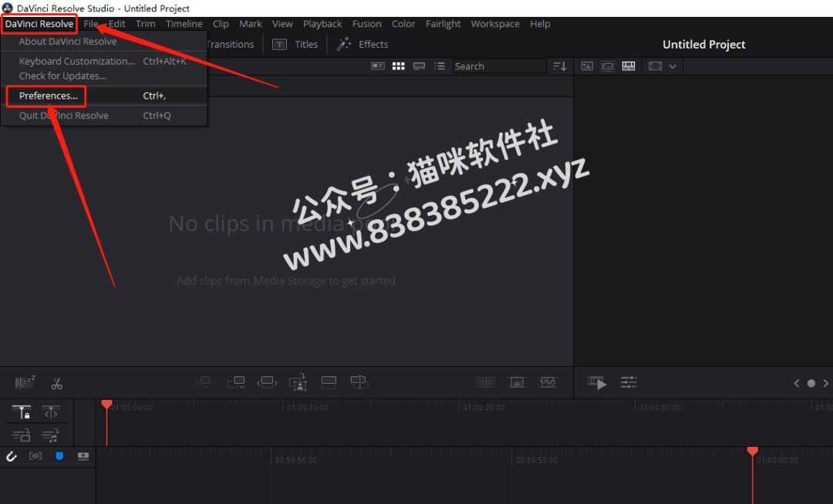
Task: Open the File menu
Action: [x=91, y=24]
